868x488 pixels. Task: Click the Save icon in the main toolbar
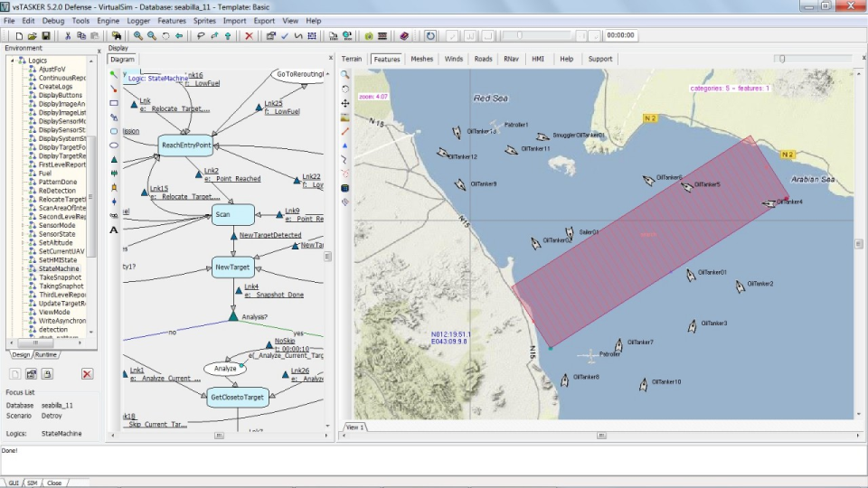pos(46,36)
